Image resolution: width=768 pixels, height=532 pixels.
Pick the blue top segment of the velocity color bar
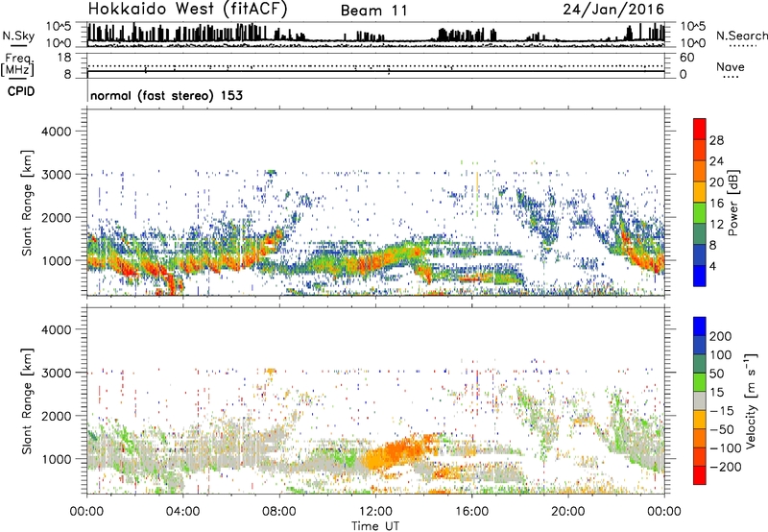pyautogui.click(x=700, y=326)
